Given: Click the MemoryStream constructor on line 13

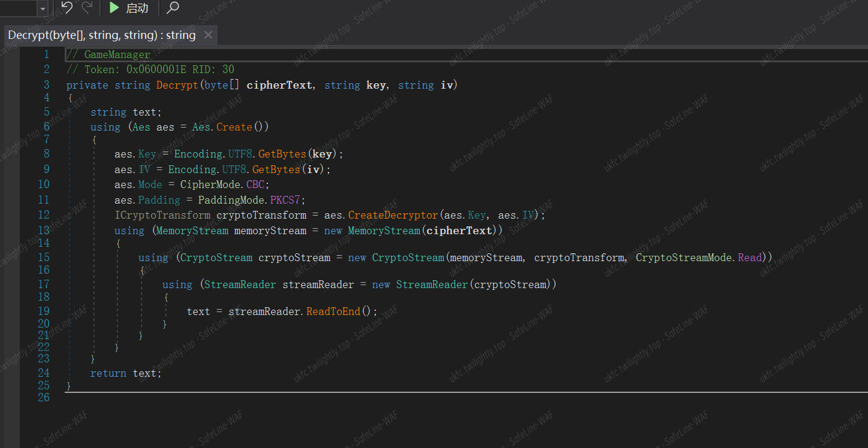Looking at the screenshot, I should click(384, 231).
